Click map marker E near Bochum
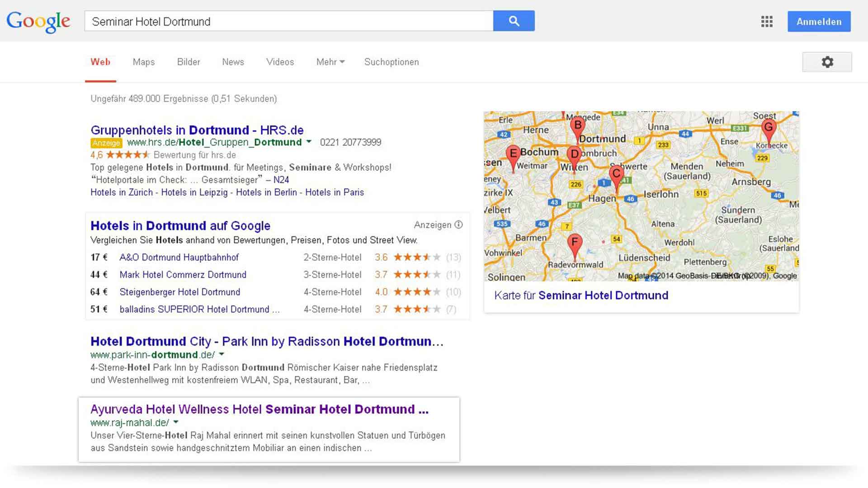 [513, 155]
